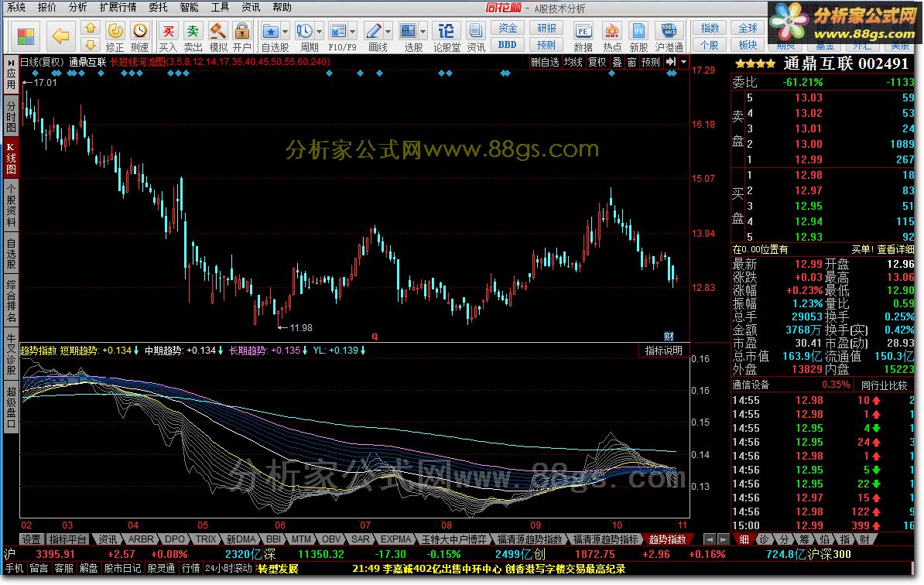Click the 研报 toolbar button
Viewport: 924px width, 585px height.
point(546,29)
